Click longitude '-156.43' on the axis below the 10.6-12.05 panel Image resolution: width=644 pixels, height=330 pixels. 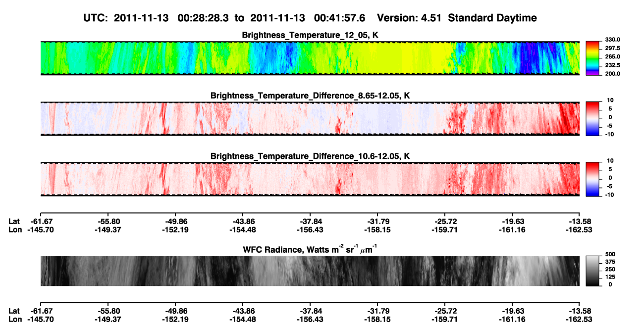[x=310, y=230]
